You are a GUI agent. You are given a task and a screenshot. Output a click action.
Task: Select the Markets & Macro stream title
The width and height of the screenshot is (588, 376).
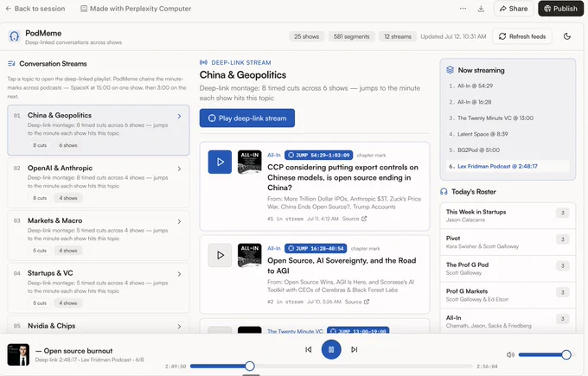(x=55, y=220)
